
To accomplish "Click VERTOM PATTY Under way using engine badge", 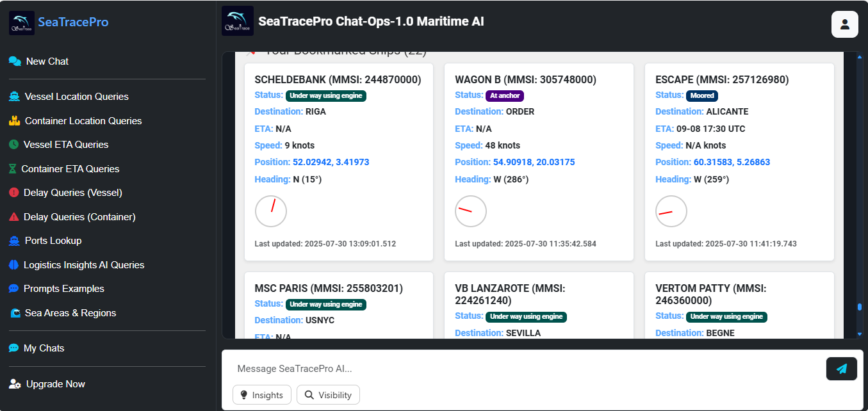I will 726,316.
